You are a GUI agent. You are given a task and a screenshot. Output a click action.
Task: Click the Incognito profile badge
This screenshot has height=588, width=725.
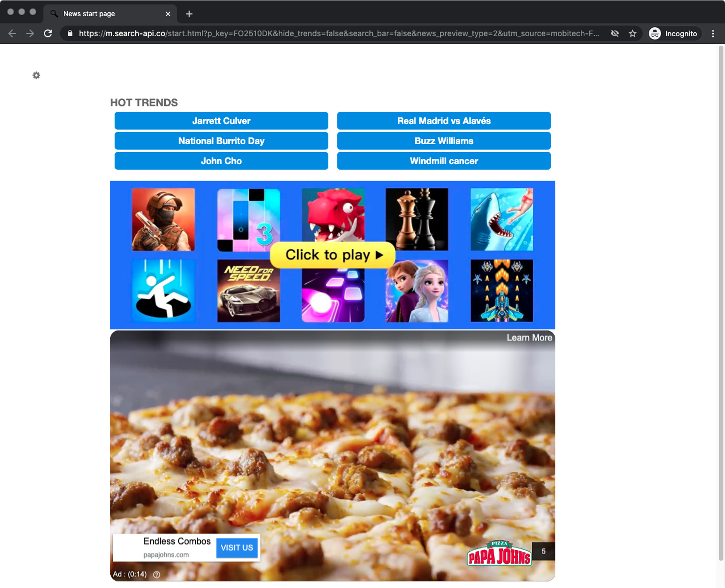pyautogui.click(x=674, y=33)
